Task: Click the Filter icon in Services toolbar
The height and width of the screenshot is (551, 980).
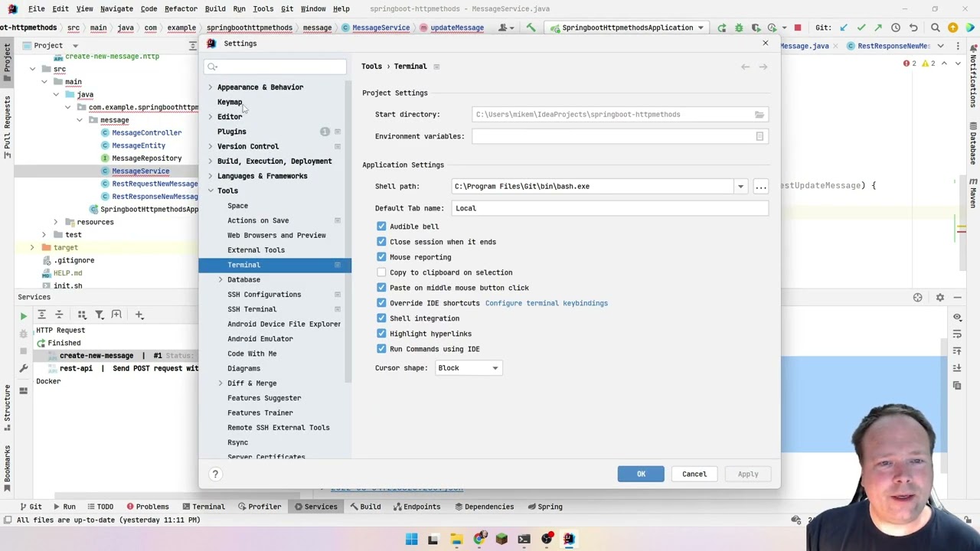Action: 100,315
